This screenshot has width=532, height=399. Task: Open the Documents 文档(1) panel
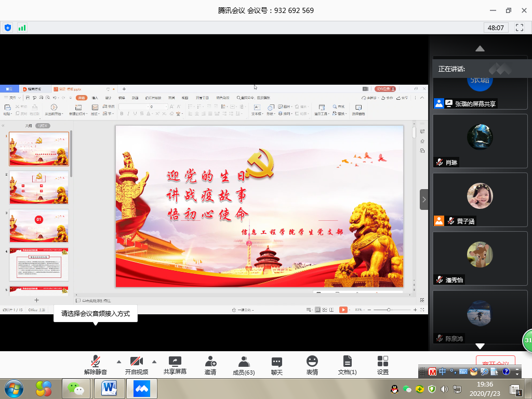347,365
